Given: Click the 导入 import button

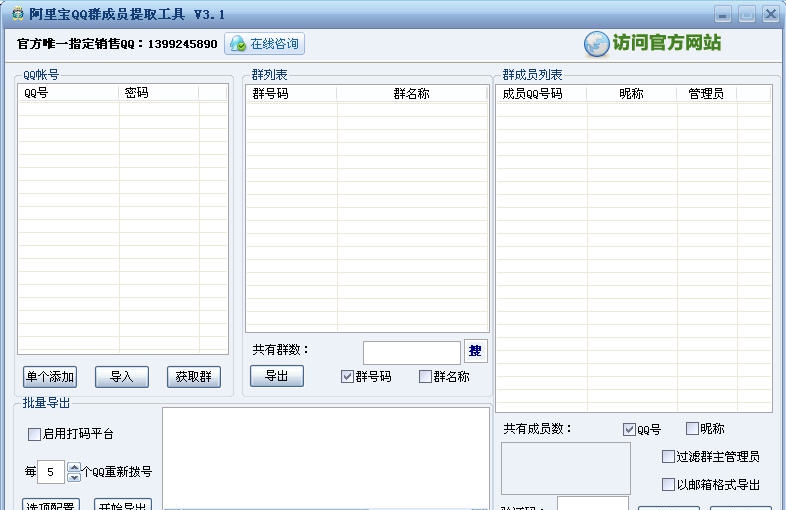Looking at the screenshot, I should point(122,377).
